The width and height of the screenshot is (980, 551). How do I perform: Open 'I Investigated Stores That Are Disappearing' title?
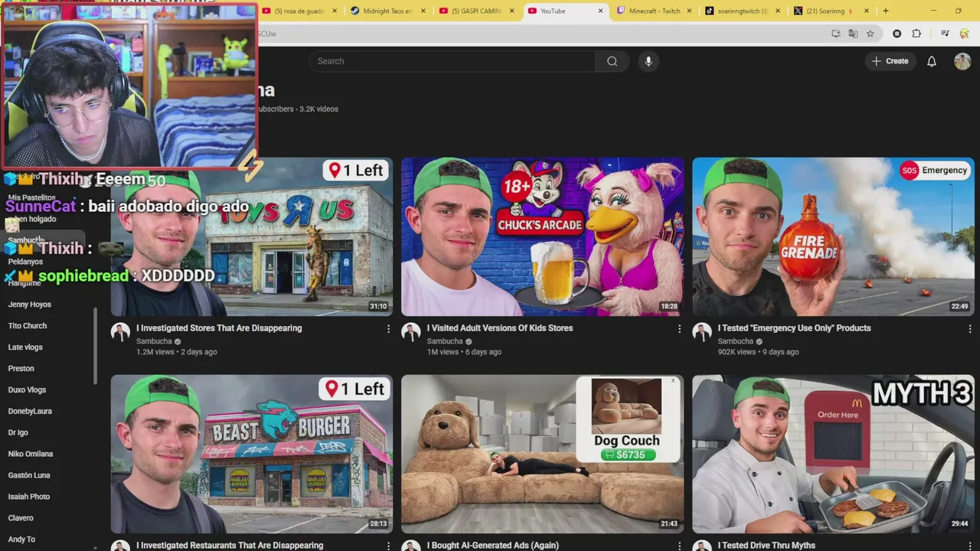(219, 328)
